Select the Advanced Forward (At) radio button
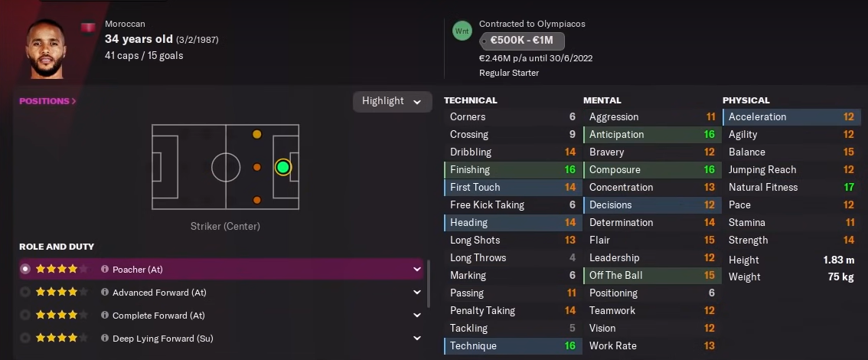This screenshot has width=868, height=360. 26,293
